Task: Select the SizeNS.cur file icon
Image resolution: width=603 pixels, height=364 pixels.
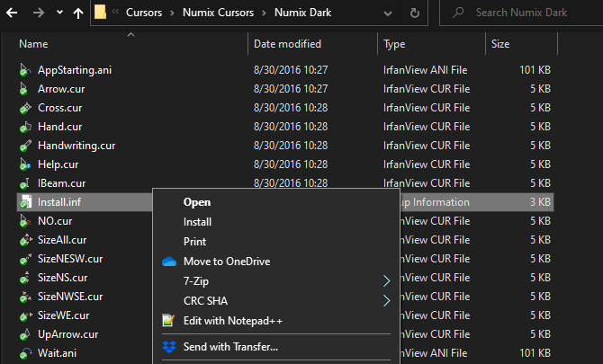Action: point(24,278)
